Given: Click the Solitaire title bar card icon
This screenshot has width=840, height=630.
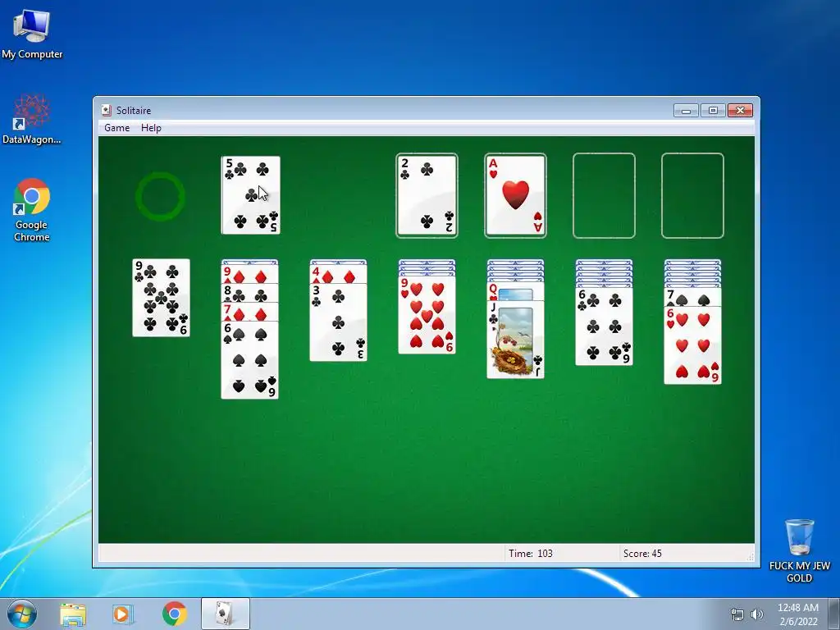Looking at the screenshot, I should [106, 111].
